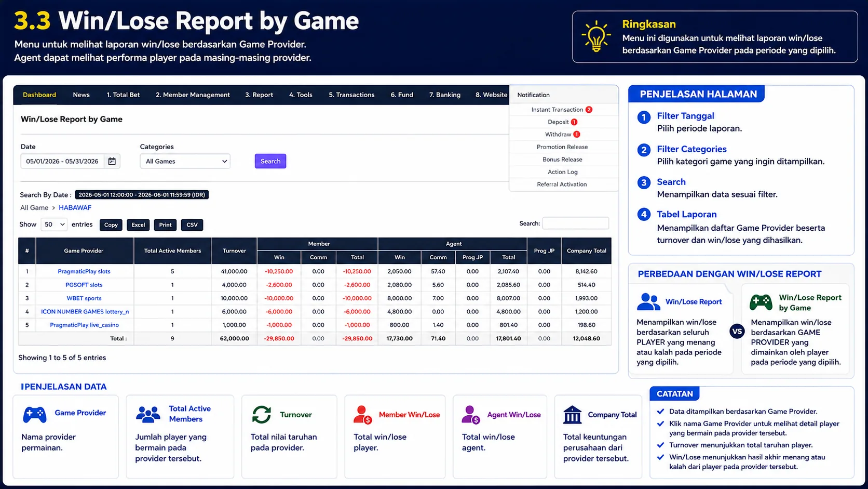Click the Total Active Members people icon
Viewport: 868px width, 489px height.
(x=148, y=414)
